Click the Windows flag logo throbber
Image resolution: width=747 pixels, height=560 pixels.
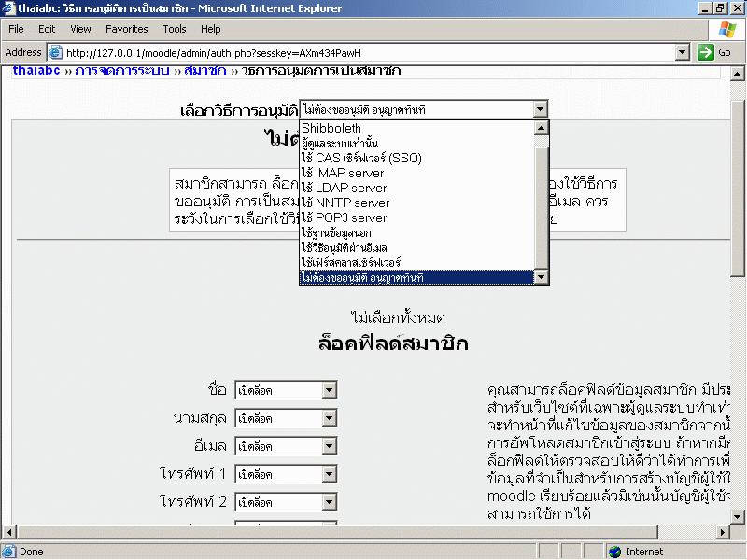click(x=727, y=29)
